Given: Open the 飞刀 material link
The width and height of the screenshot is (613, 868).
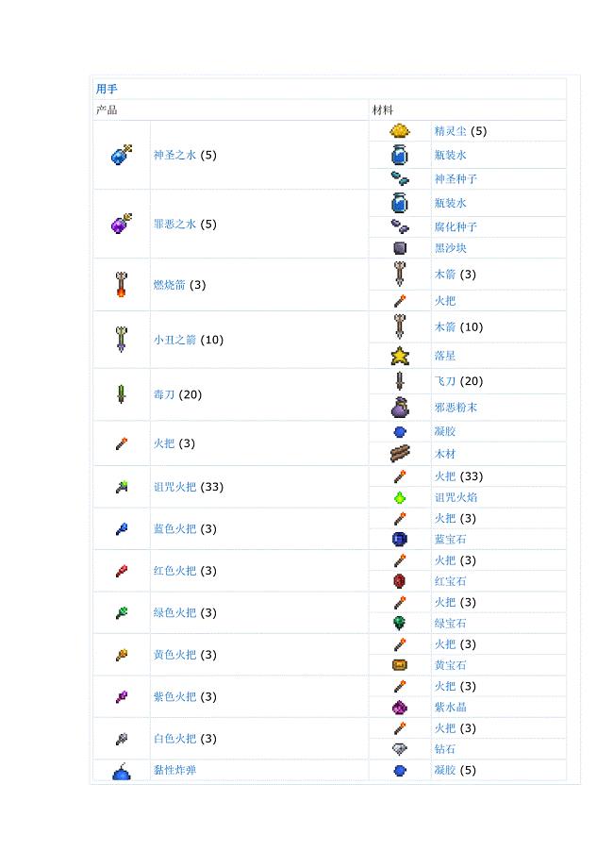Looking at the screenshot, I should (x=445, y=381).
